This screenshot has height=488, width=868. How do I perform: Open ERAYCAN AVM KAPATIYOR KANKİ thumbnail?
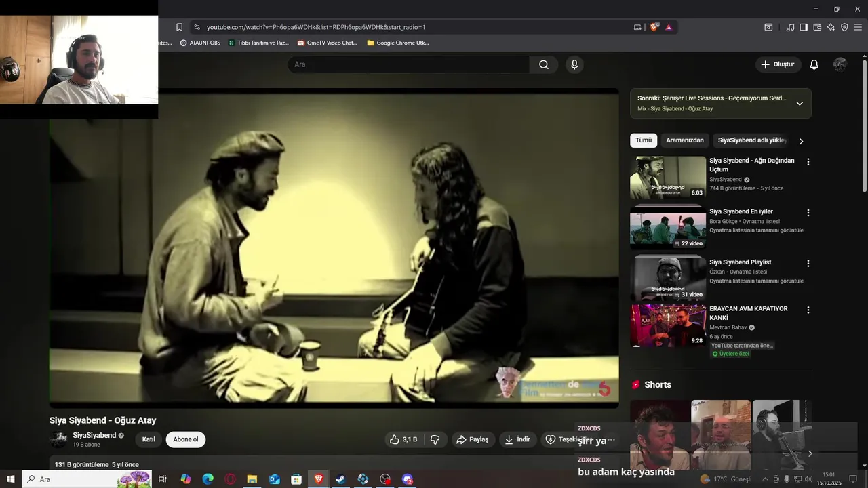point(668,325)
